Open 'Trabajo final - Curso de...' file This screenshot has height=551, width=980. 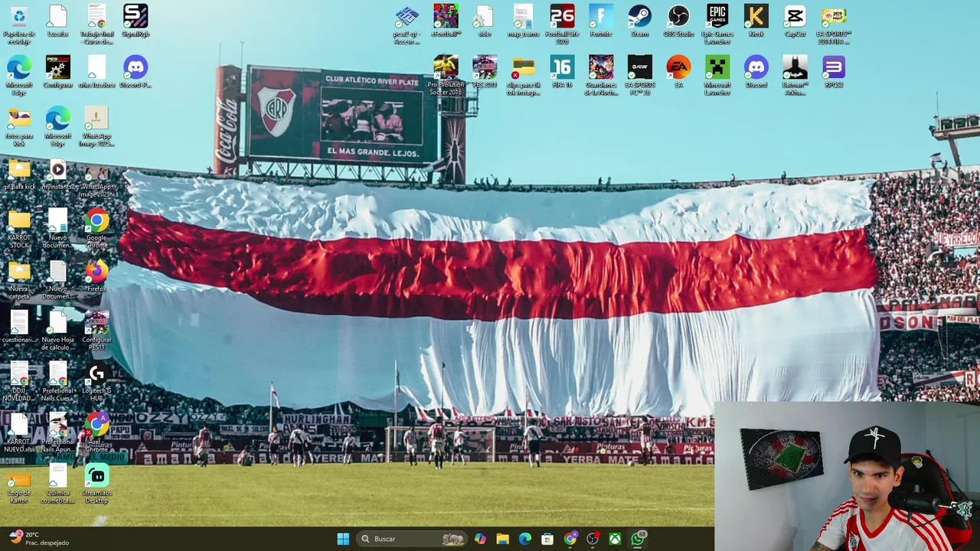click(x=96, y=24)
